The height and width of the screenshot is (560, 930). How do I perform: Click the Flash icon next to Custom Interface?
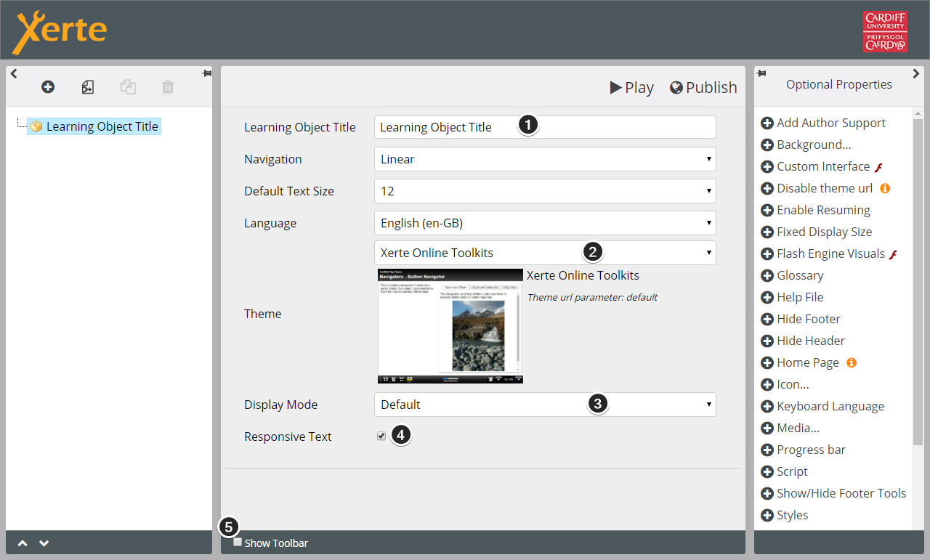click(x=878, y=167)
